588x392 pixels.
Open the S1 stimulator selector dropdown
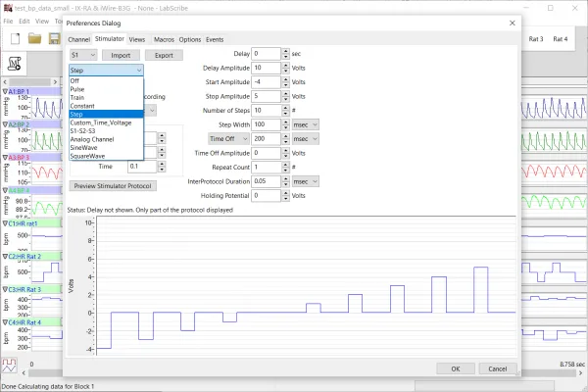pyautogui.click(x=82, y=55)
